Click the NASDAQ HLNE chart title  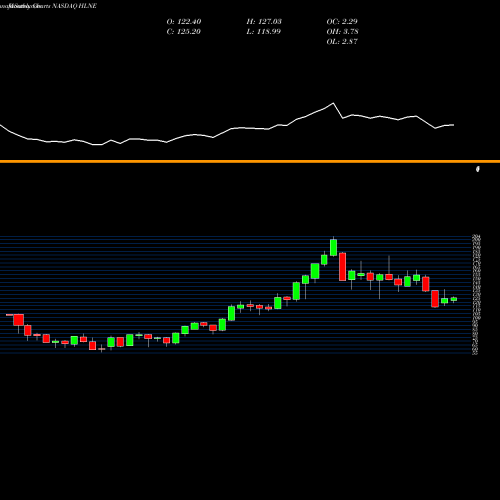tap(75, 6)
